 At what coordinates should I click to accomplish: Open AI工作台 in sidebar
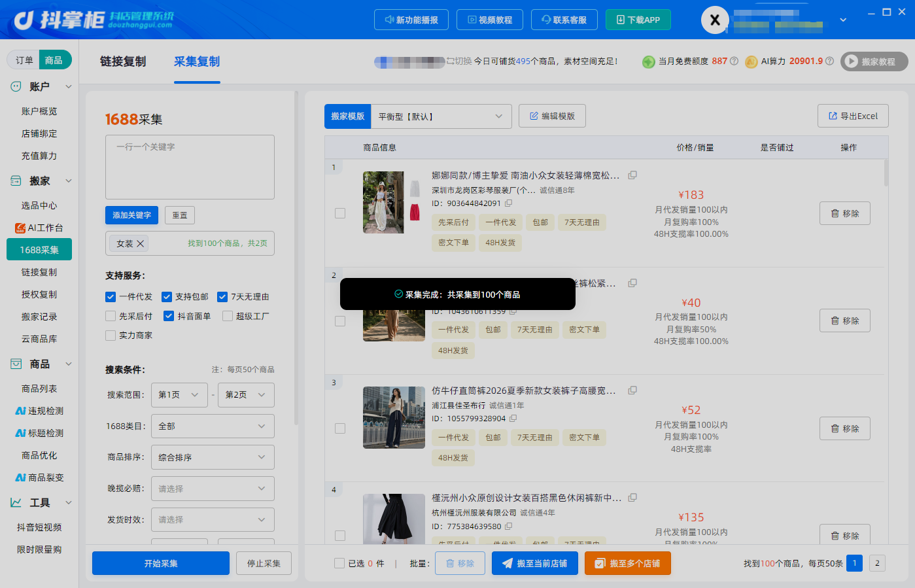click(39, 228)
